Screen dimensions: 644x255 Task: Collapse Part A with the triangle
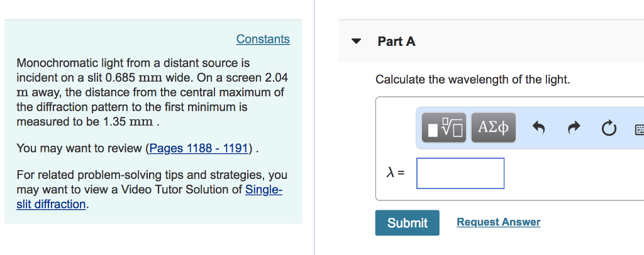tap(357, 42)
